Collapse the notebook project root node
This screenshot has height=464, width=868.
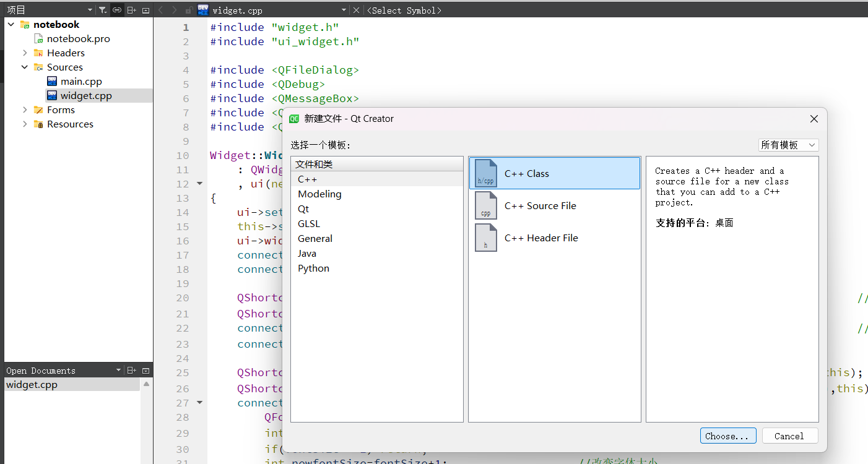point(11,24)
